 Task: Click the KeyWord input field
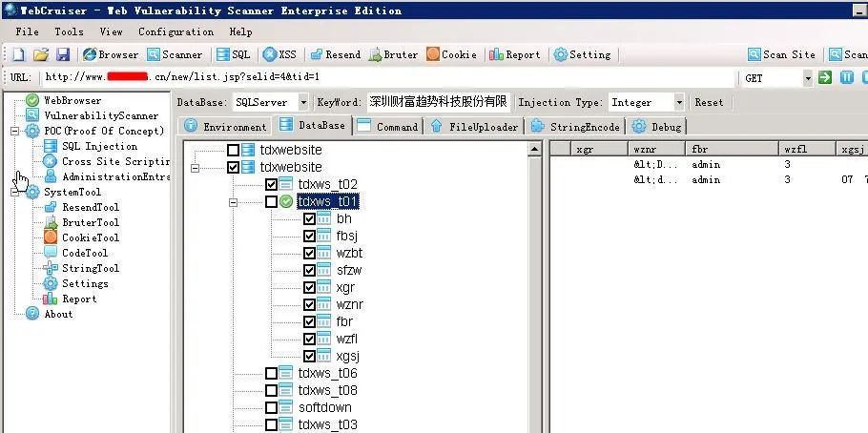coord(437,102)
